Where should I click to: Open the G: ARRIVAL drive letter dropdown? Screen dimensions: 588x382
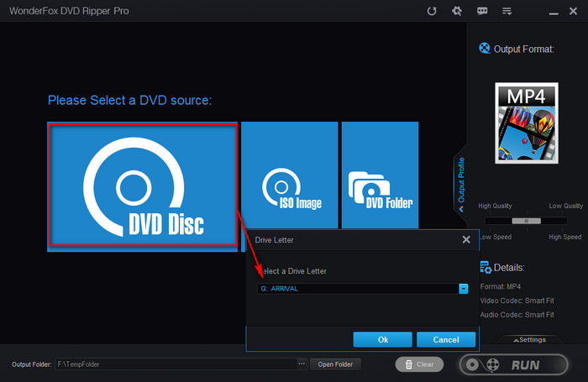(363, 289)
